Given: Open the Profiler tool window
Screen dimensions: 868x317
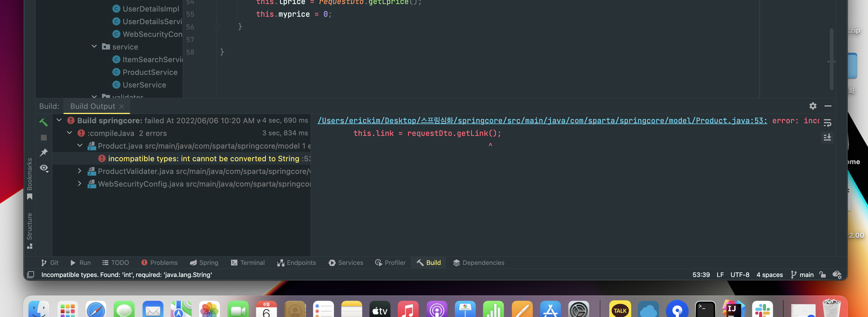Looking at the screenshot, I should click(x=390, y=262).
